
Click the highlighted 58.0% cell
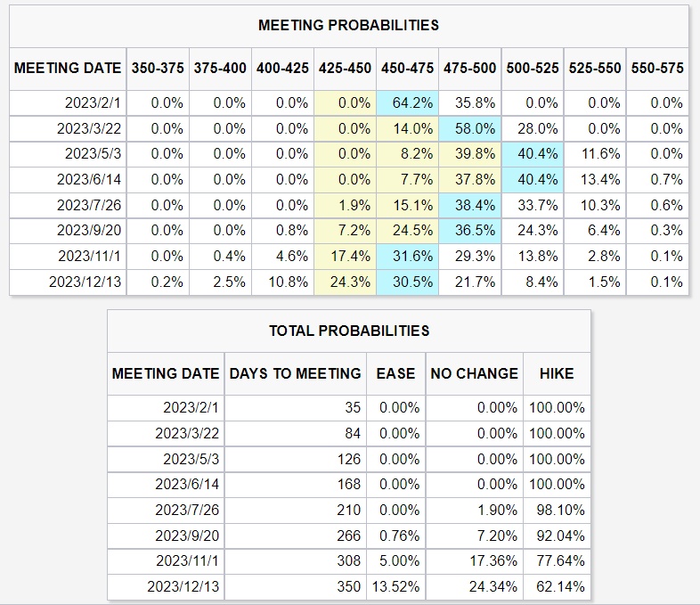click(x=469, y=129)
